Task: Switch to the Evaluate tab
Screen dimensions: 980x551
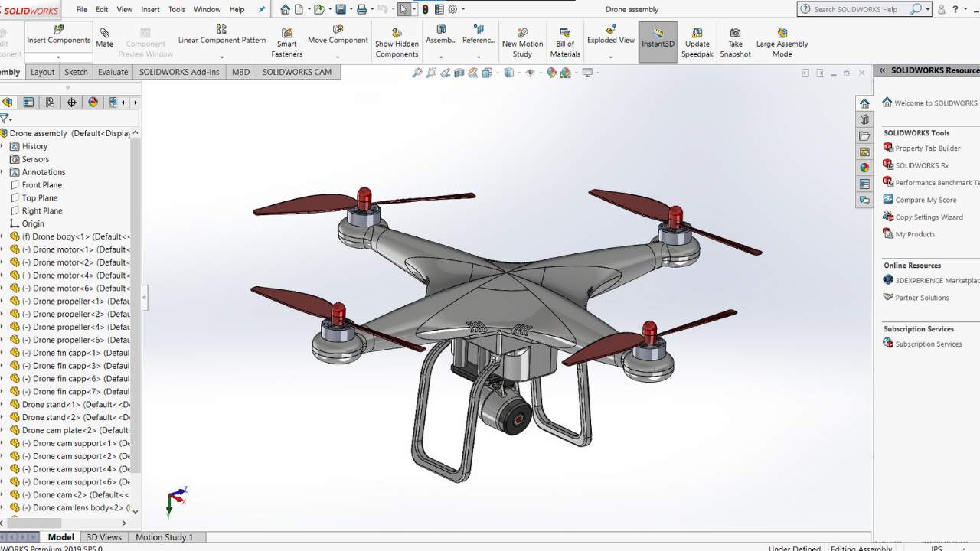Action: (x=113, y=72)
